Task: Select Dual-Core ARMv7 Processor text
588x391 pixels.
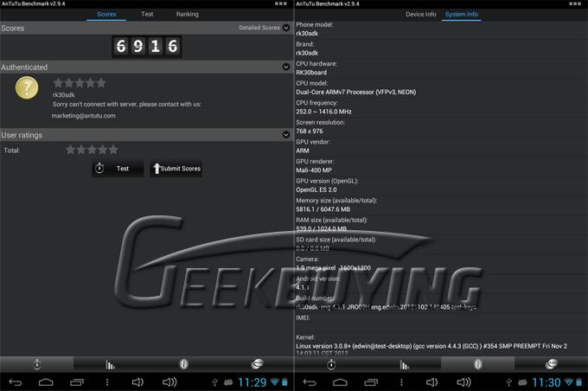Action: tap(356, 92)
